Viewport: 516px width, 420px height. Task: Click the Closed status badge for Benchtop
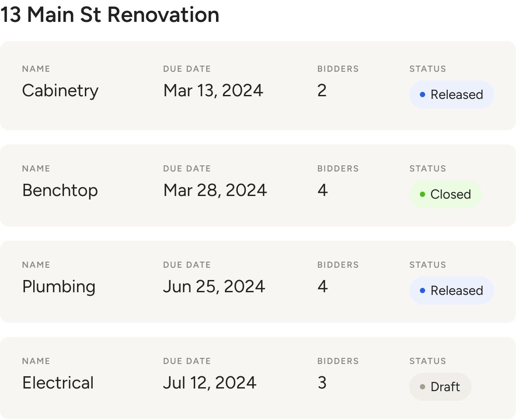tap(446, 194)
